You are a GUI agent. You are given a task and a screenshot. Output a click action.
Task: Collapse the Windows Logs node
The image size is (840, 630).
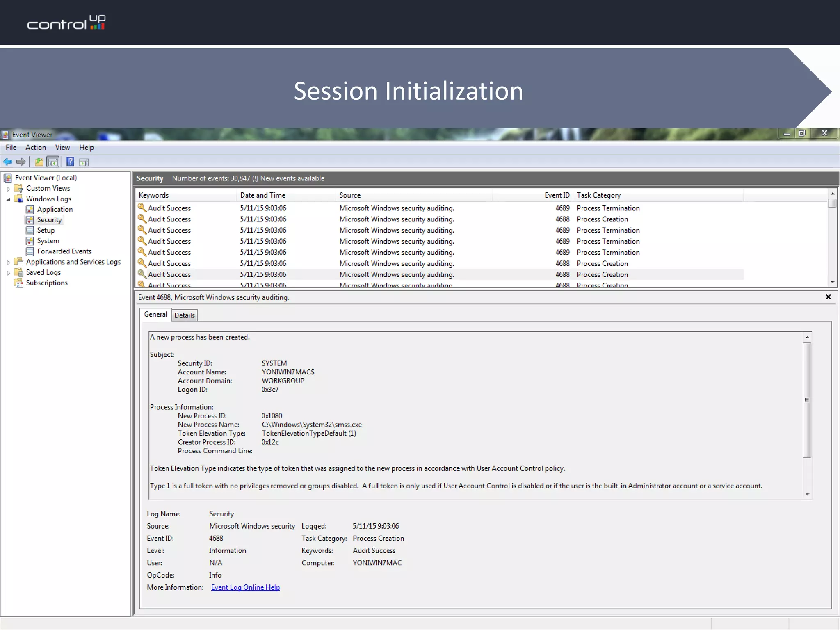(8, 199)
